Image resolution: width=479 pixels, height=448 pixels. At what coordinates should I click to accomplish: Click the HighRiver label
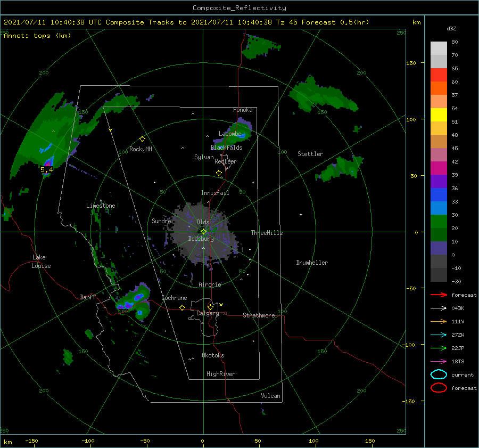[x=221, y=374]
